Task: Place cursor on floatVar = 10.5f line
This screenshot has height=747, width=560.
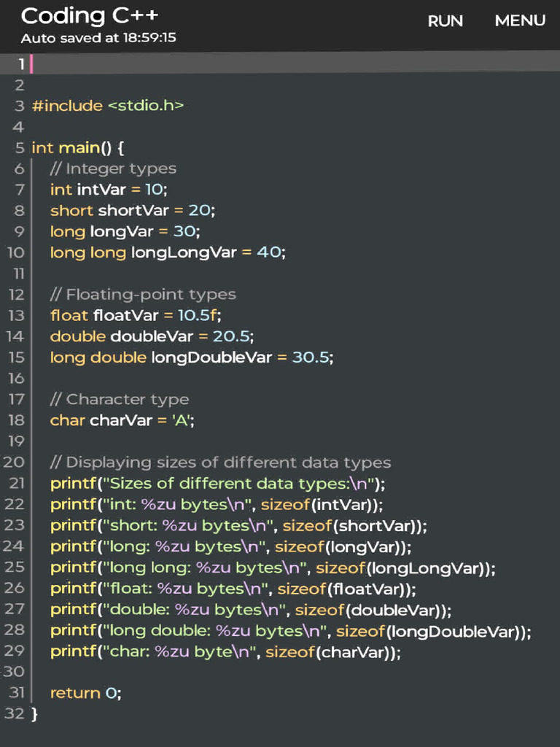Action: (135, 316)
